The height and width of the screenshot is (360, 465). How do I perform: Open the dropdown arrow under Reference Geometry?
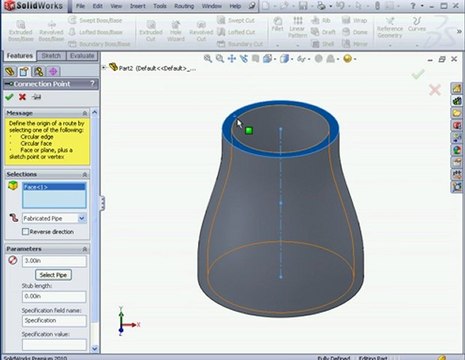390,45
